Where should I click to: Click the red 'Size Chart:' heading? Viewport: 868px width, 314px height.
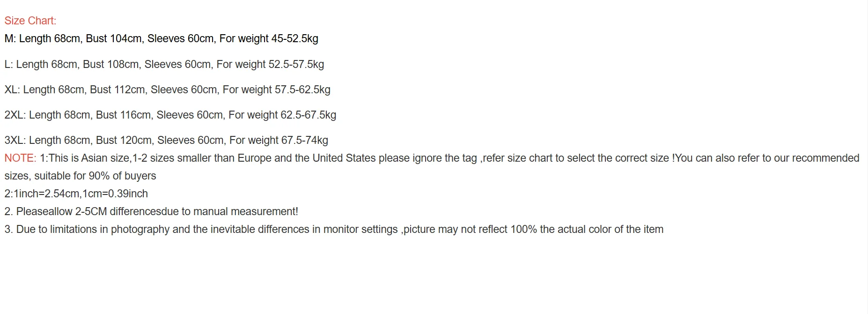pyautogui.click(x=30, y=21)
